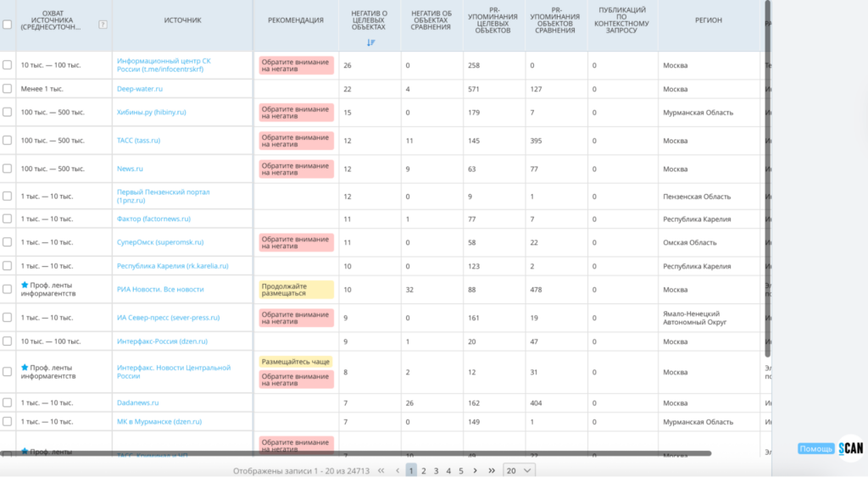Tick the News.ru row checkbox
Viewport: 868px width, 477px height.
point(7,169)
